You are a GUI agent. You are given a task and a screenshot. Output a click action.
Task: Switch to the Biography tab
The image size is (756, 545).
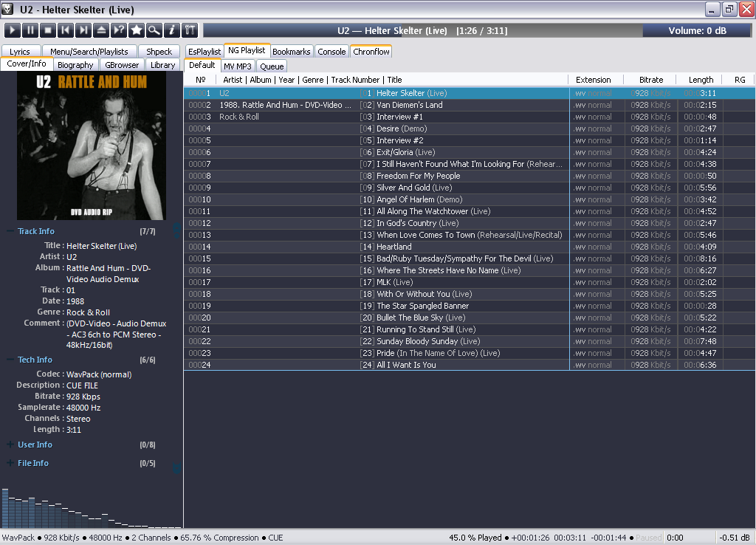pyautogui.click(x=75, y=65)
